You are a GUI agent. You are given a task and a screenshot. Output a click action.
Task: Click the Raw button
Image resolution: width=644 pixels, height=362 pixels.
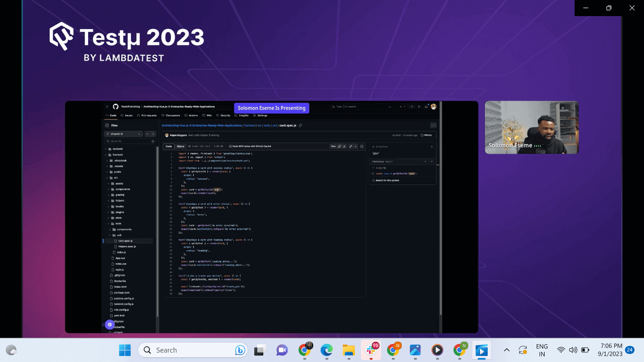(x=334, y=146)
